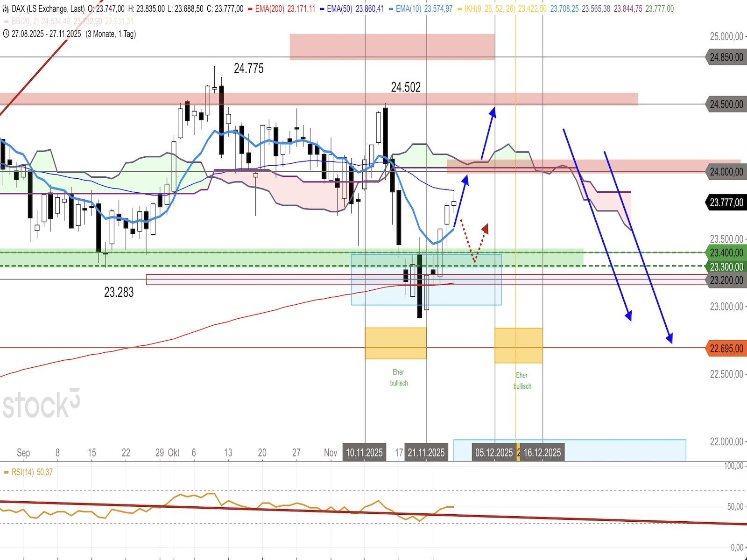Click the green 23.400,00 support level label

(x=726, y=253)
